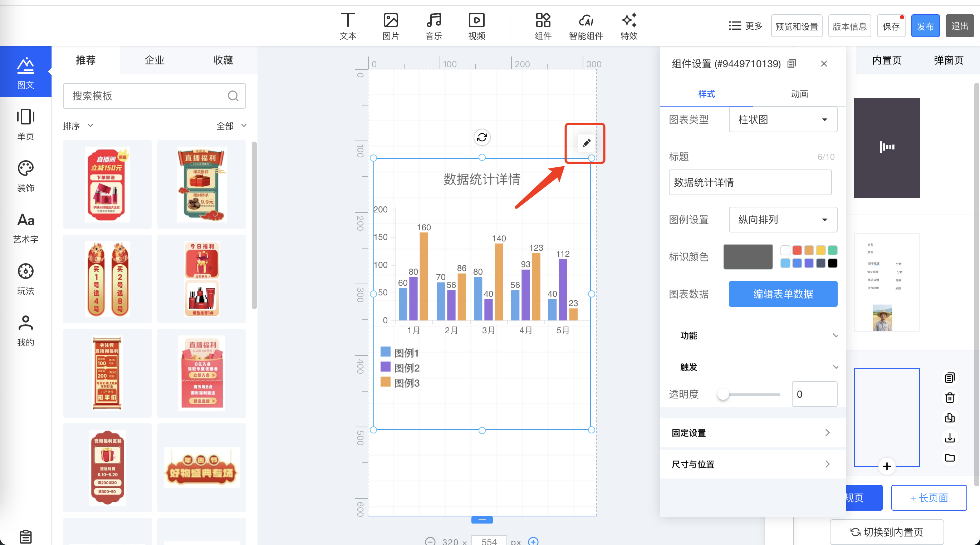Click the plus icon to zoom in canvas
The height and width of the screenshot is (545, 980).
[x=533, y=541]
